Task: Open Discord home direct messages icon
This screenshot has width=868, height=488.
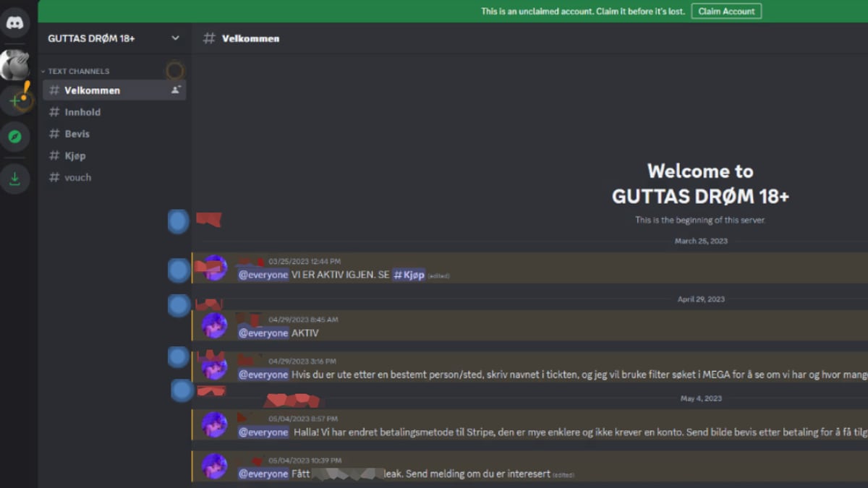Action: [14, 23]
